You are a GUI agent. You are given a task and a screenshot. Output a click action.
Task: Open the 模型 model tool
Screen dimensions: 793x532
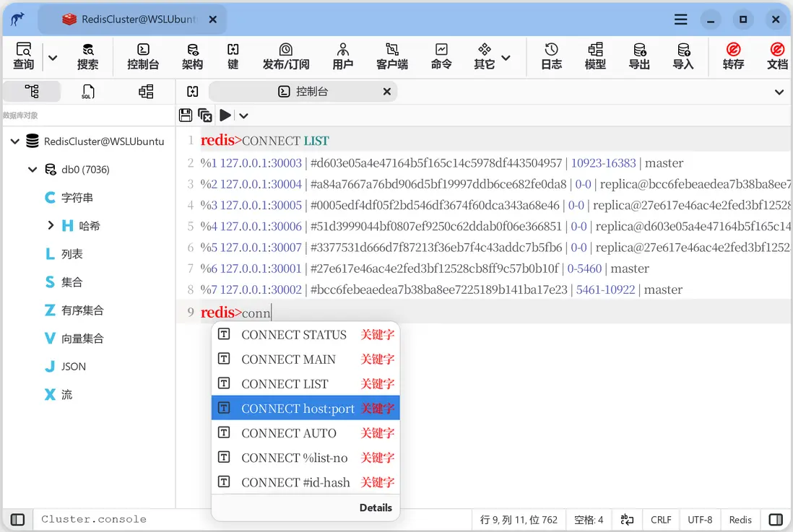[x=595, y=56]
